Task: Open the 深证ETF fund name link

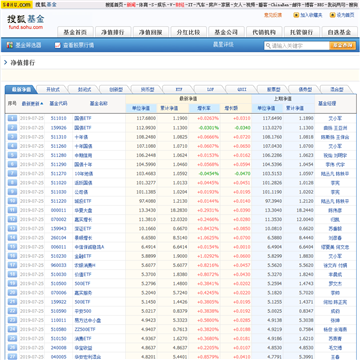Action: coord(83,229)
